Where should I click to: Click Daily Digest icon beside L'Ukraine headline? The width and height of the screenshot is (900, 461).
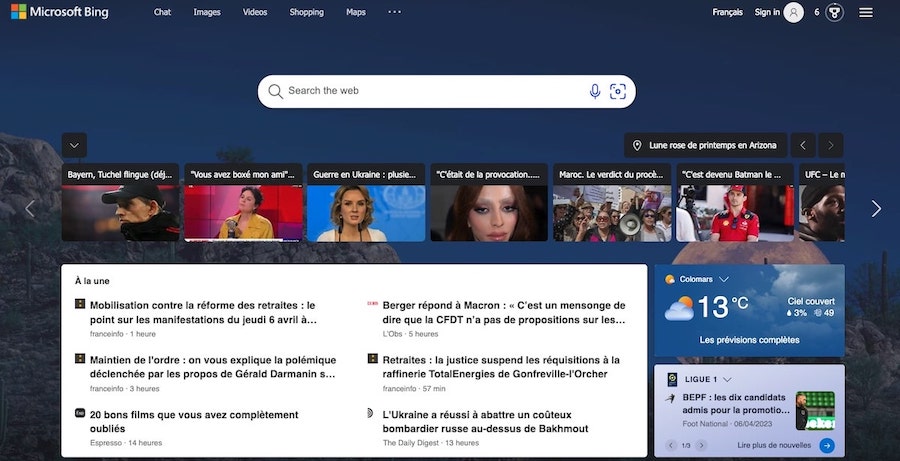click(x=371, y=413)
